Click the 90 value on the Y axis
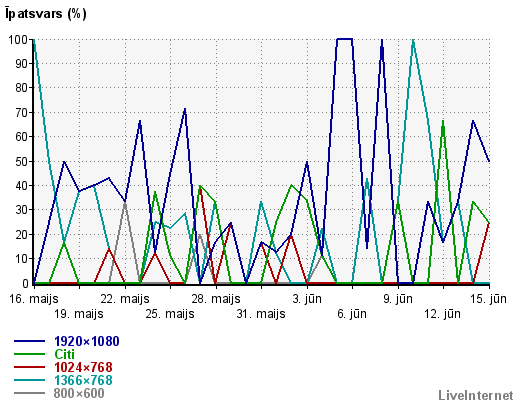 [x=21, y=64]
